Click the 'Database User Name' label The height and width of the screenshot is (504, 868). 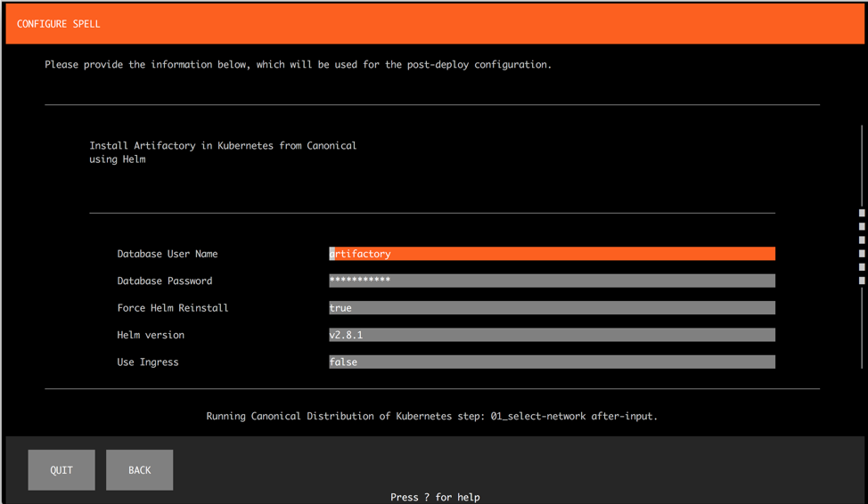click(x=168, y=254)
